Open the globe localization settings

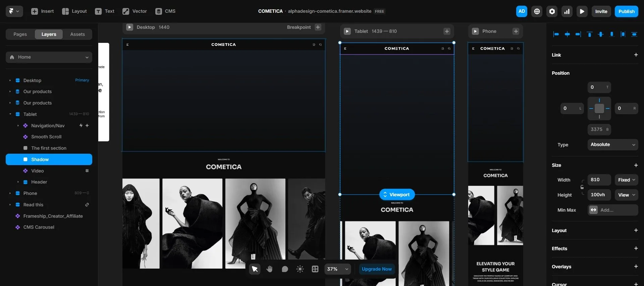pyautogui.click(x=537, y=11)
